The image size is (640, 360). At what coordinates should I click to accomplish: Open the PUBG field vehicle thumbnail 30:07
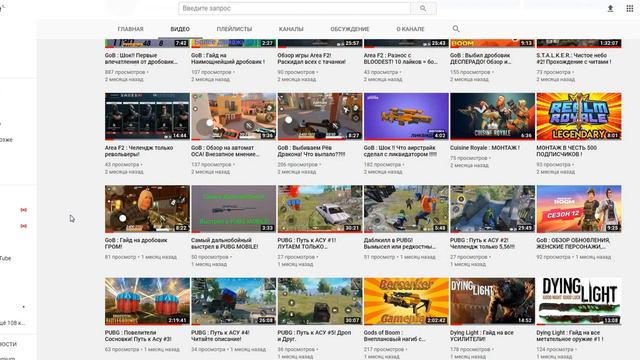point(320,301)
